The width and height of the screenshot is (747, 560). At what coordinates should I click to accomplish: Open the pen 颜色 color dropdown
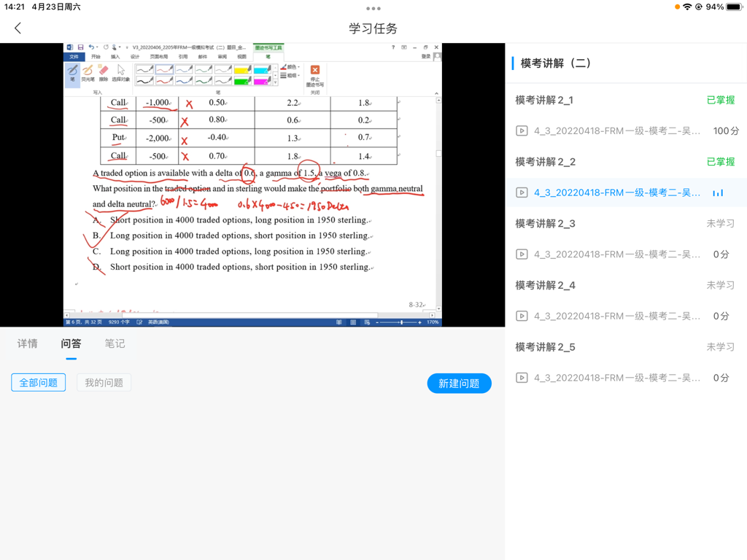pos(290,67)
